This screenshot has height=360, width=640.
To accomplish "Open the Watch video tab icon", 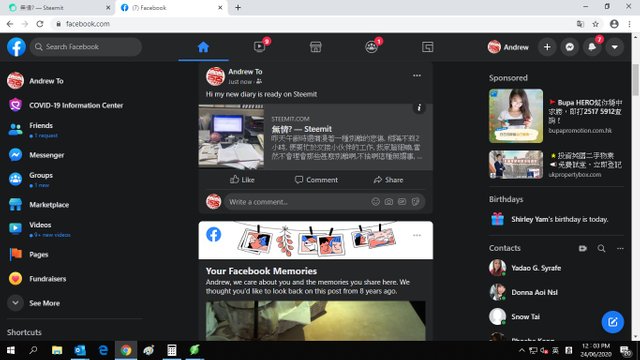I will (259, 47).
